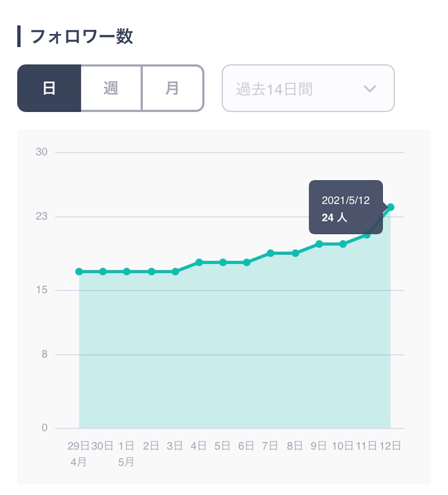Click the data point for 5日
Viewport: 448px width, 495px height.
click(x=223, y=262)
